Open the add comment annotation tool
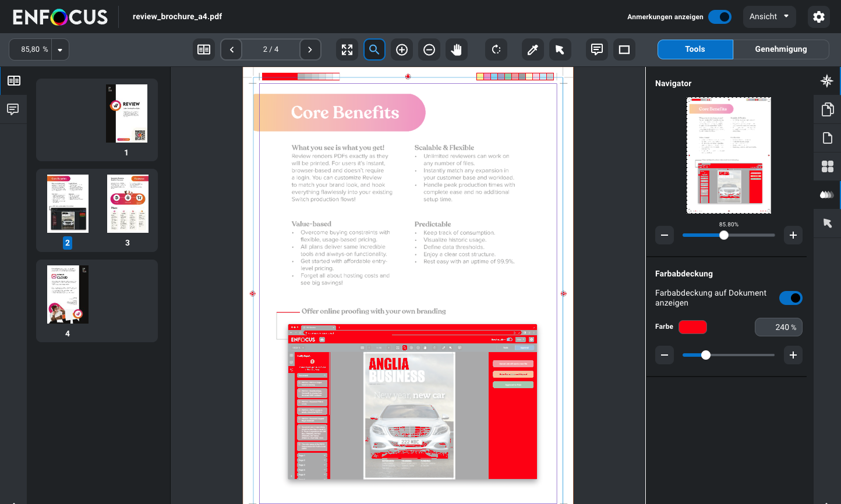The width and height of the screenshot is (841, 504). click(597, 49)
